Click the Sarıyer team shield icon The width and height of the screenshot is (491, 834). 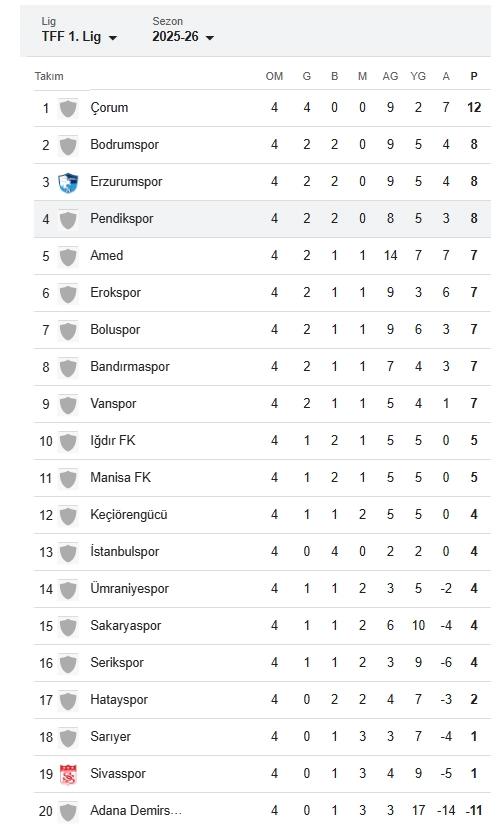click(x=68, y=737)
